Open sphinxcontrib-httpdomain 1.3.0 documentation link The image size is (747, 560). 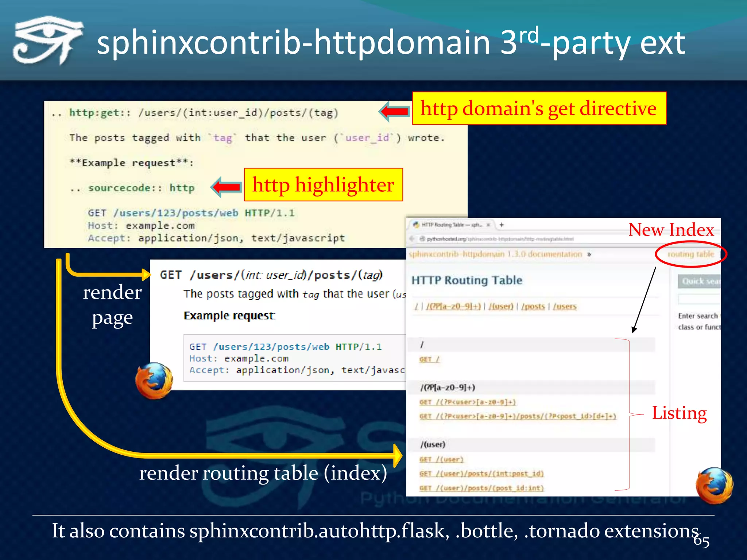coord(495,254)
